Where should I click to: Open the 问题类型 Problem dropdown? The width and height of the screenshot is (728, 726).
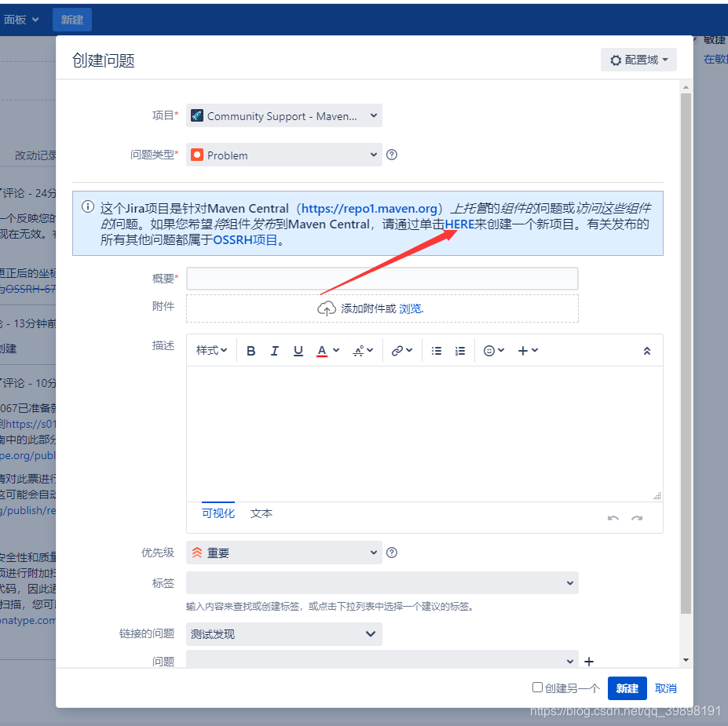[284, 155]
